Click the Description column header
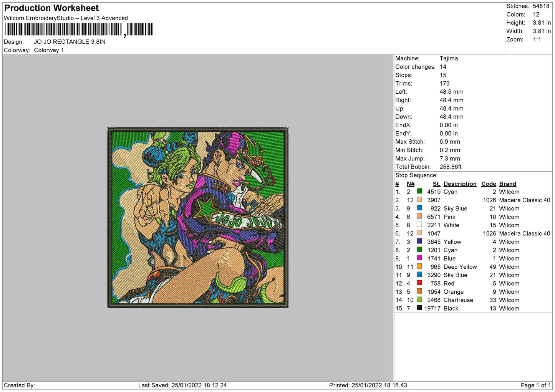 [x=460, y=184]
